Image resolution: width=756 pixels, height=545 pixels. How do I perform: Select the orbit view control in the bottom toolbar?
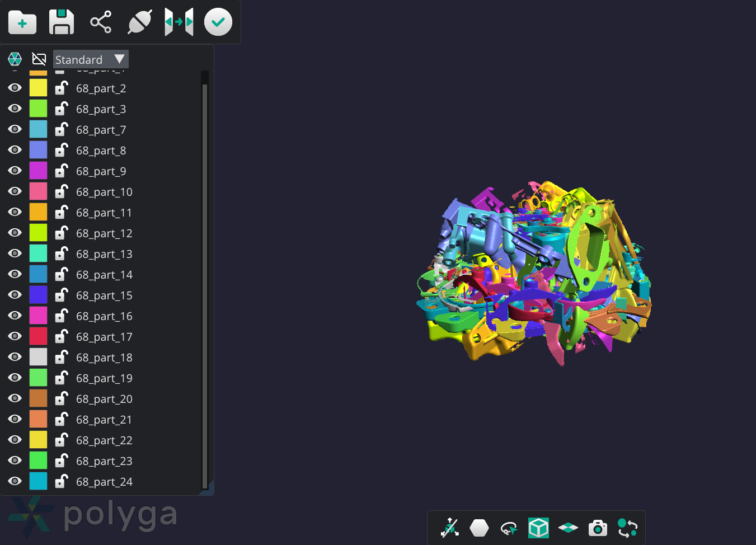pos(509,527)
